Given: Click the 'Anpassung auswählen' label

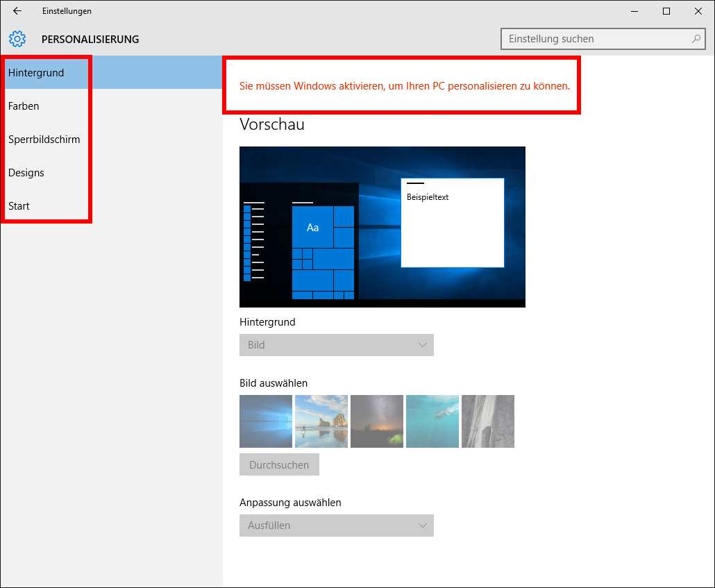Looking at the screenshot, I should click(x=290, y=502).
